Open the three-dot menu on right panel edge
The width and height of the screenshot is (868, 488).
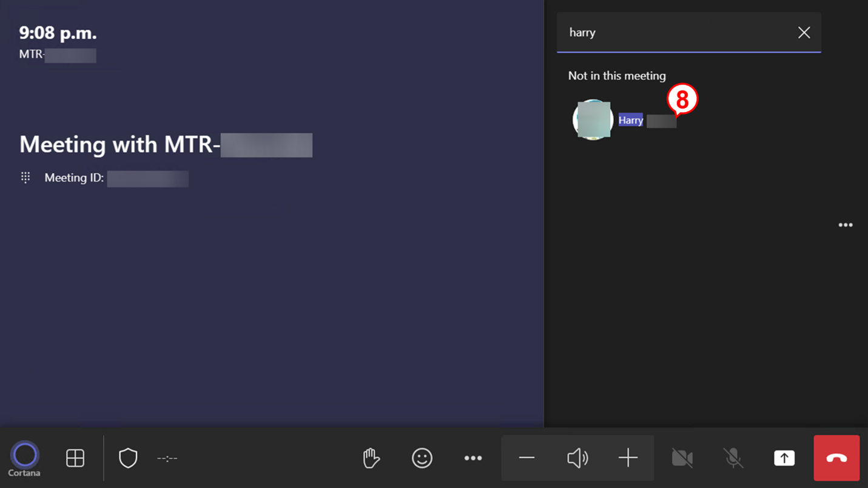(846, 225)
